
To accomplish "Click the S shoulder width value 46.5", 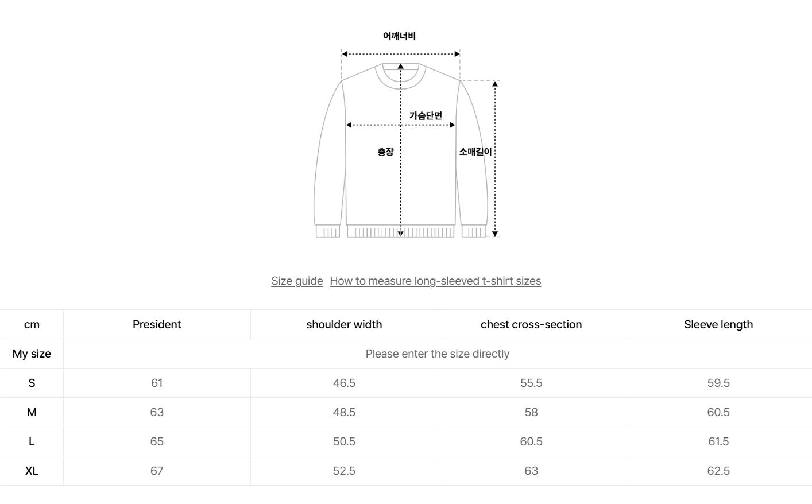I will (x=344, y=383).
